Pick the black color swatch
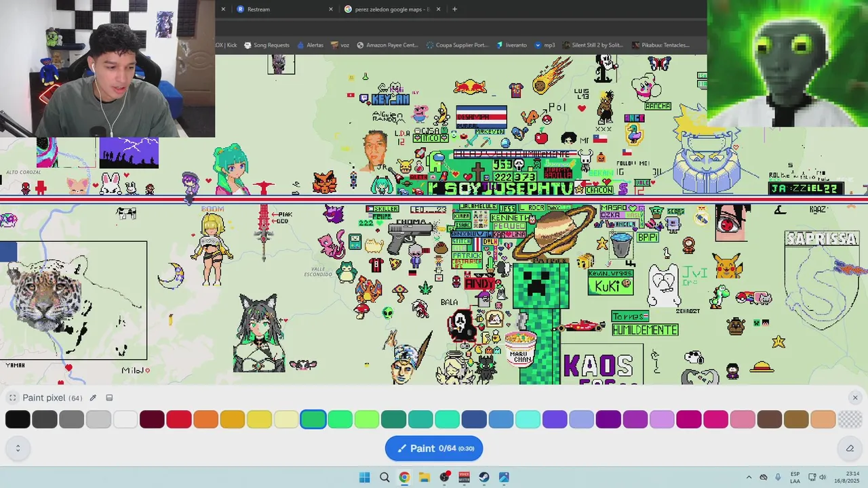The height and width of the screenshot is (488, 868). 18,420
